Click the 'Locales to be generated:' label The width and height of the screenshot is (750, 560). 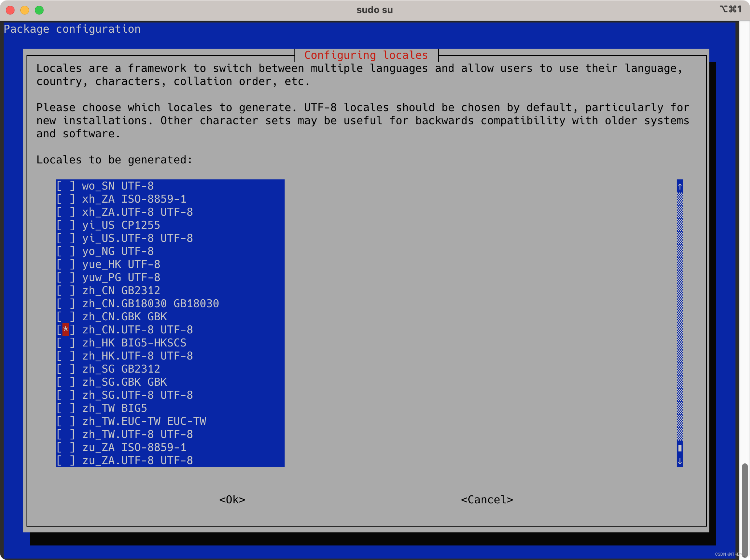(114, 160)
